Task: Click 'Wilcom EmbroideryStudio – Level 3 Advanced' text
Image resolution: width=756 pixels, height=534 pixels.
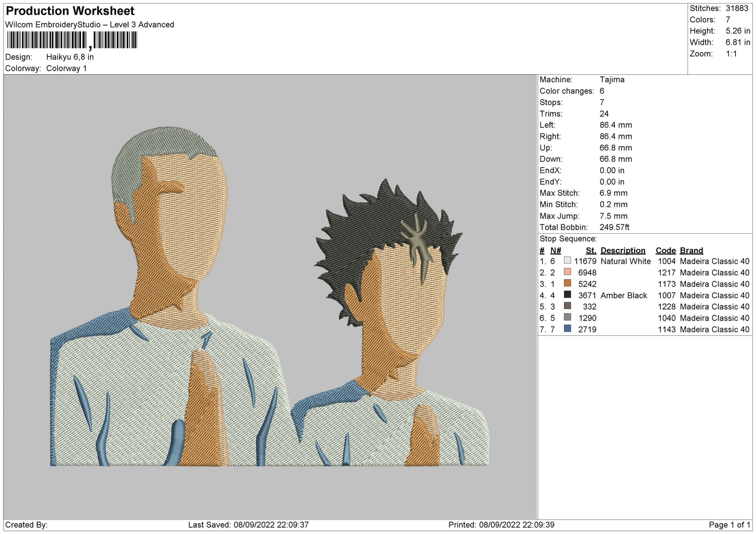Action: pos(89,25)
